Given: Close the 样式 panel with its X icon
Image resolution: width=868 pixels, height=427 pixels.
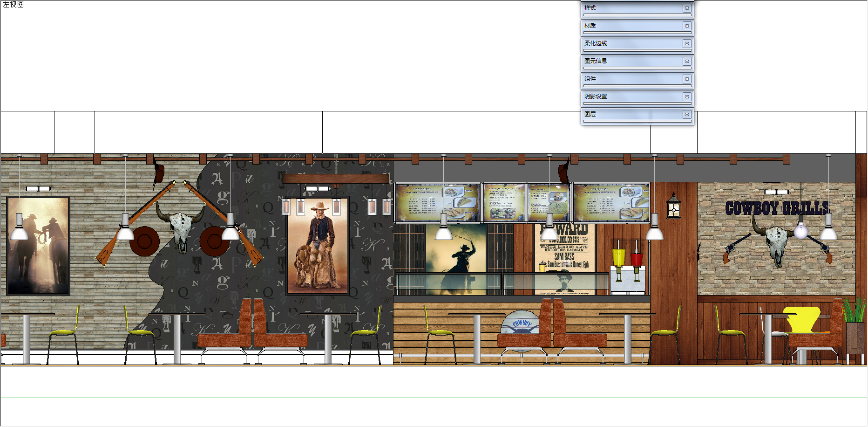Looking at the screenshot, I should pos(687,8).
